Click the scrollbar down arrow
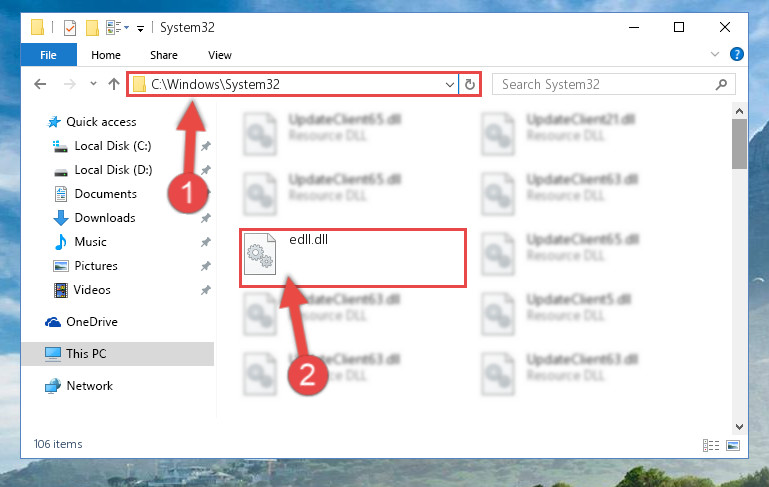The width and height of the screenshot is (769, 487). click(x=739, y=427)
